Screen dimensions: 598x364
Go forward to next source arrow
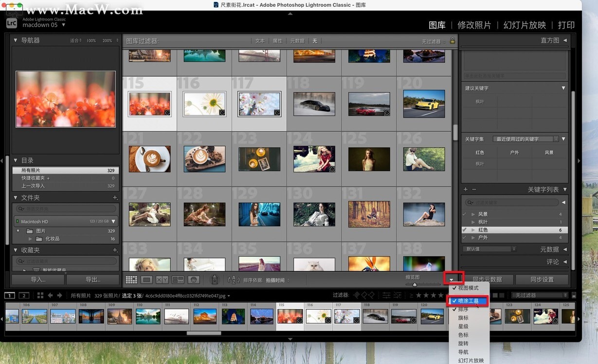(59, 295)
